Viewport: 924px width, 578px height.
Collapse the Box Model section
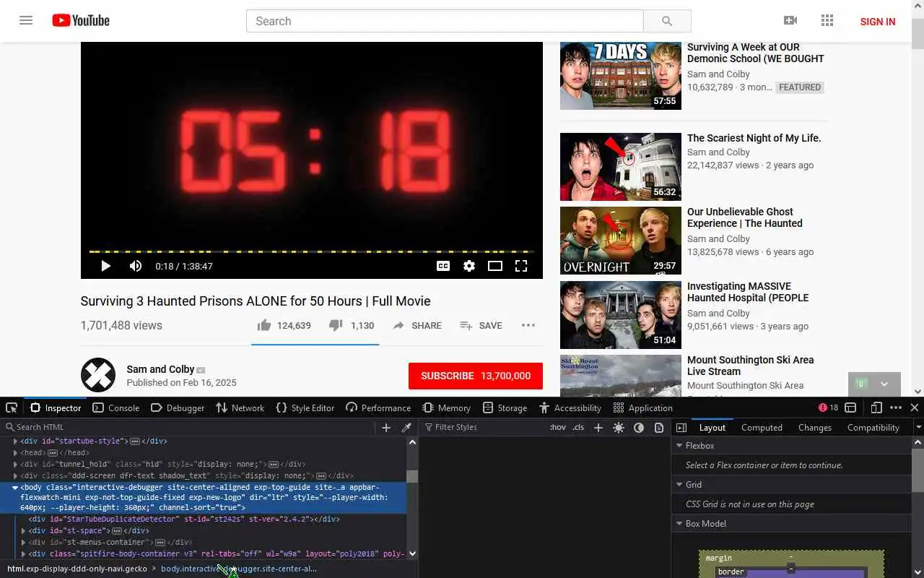pyautogui.click(x=679, y=524)
